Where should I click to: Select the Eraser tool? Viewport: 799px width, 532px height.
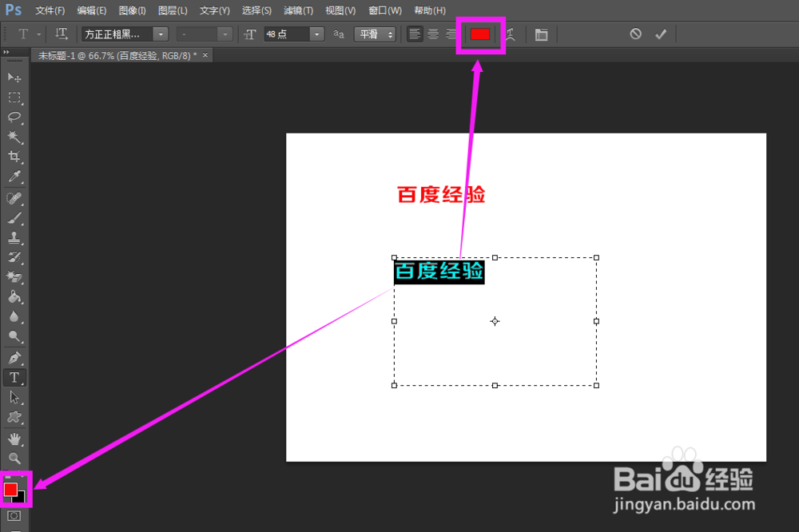click(14, 276)
